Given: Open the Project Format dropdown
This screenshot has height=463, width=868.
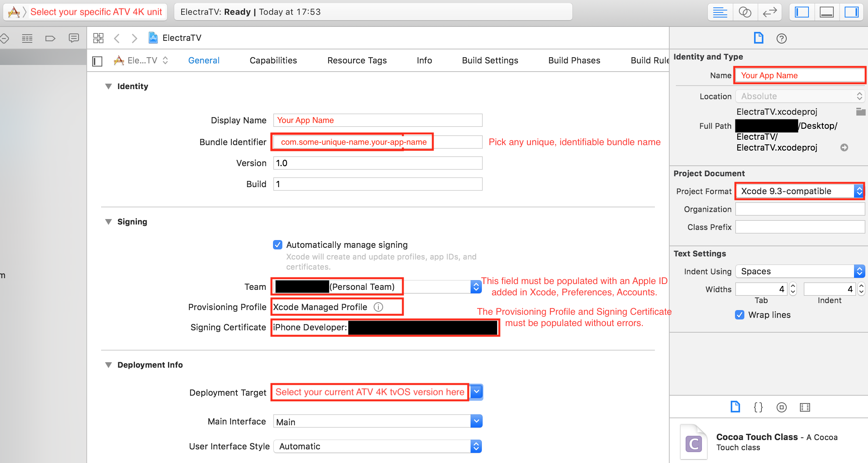Looking at the screenshot, I should coord(800,191).
